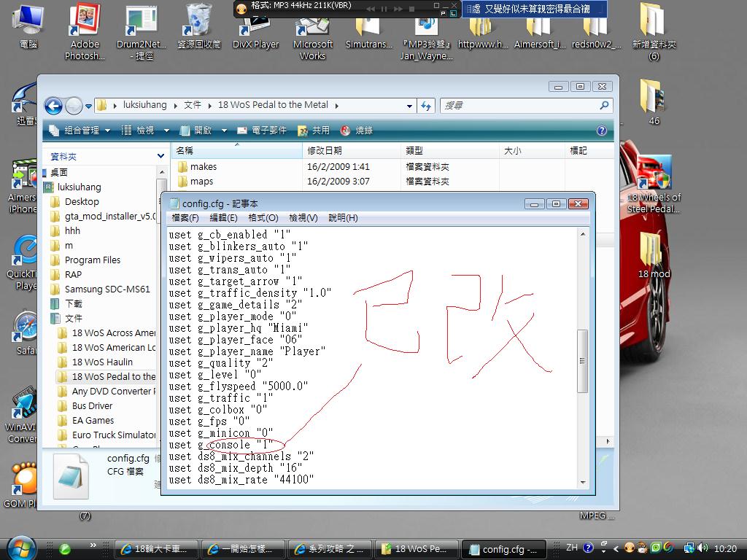The width and height of the screenshot is (747, 560).
Task: Click the Back arrow in Explorer
Action: pos(53,106)
